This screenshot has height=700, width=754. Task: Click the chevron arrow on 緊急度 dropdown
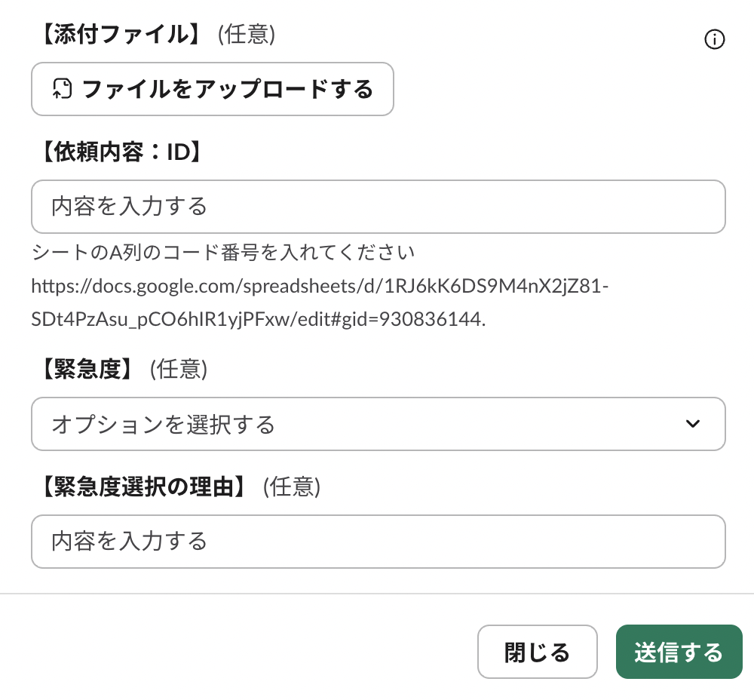692,424
